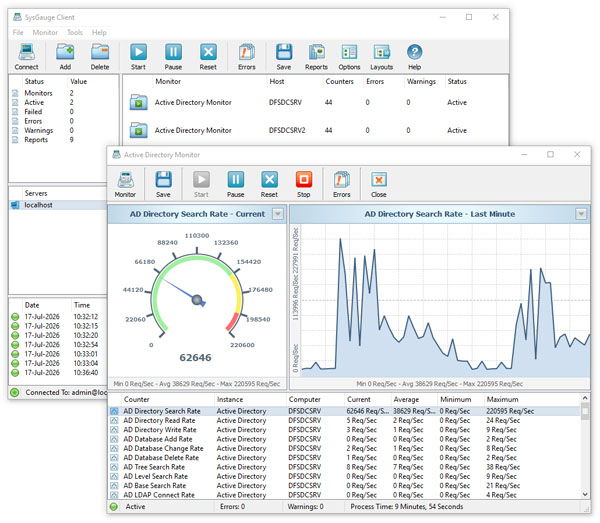600x523 pixels.
Task: Click green Active status icon in monitor status bar
Action: pos(114,507)
